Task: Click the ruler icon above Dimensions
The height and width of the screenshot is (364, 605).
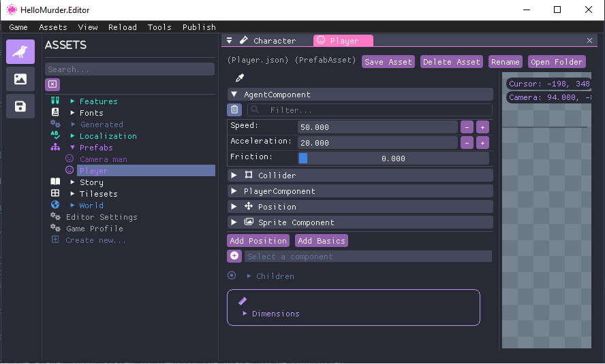Action: point(243,301)
